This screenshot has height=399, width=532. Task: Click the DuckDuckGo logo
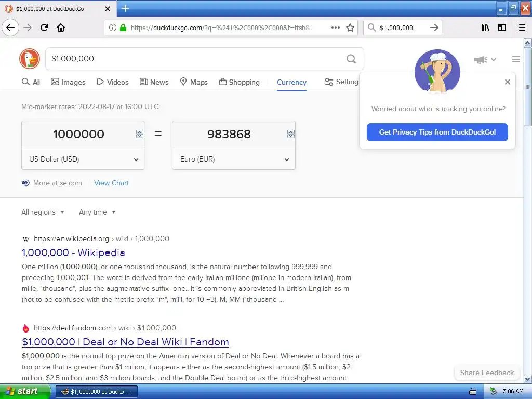(30, 59)
